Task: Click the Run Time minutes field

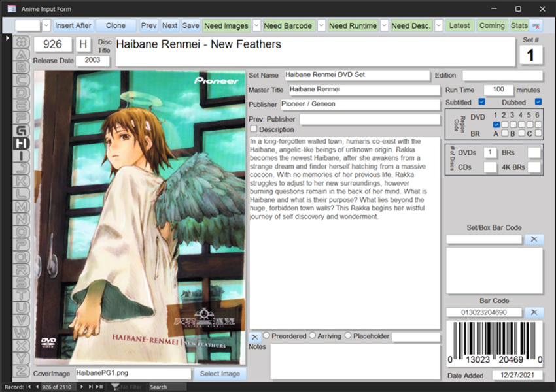Action: point(498,90)
